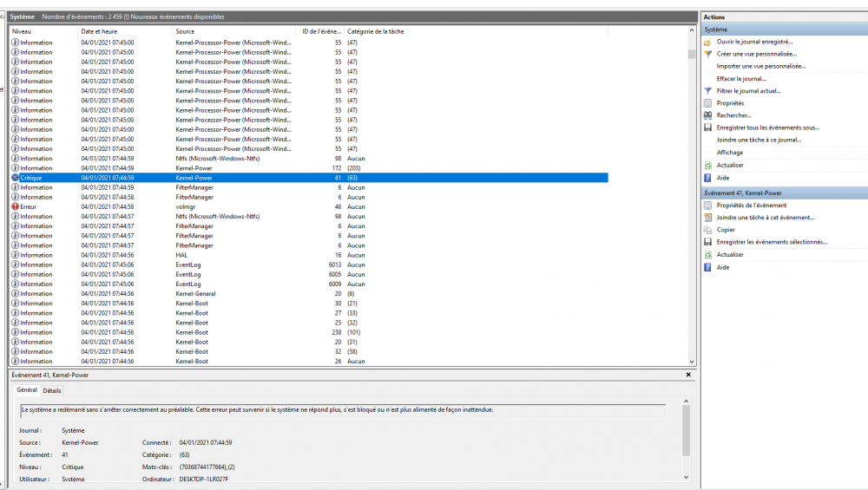The width and height of the screenshot is (868, 490).
Task: Click the Créer une vue personnalisée funnel icon
Action: tap(707, 54)
